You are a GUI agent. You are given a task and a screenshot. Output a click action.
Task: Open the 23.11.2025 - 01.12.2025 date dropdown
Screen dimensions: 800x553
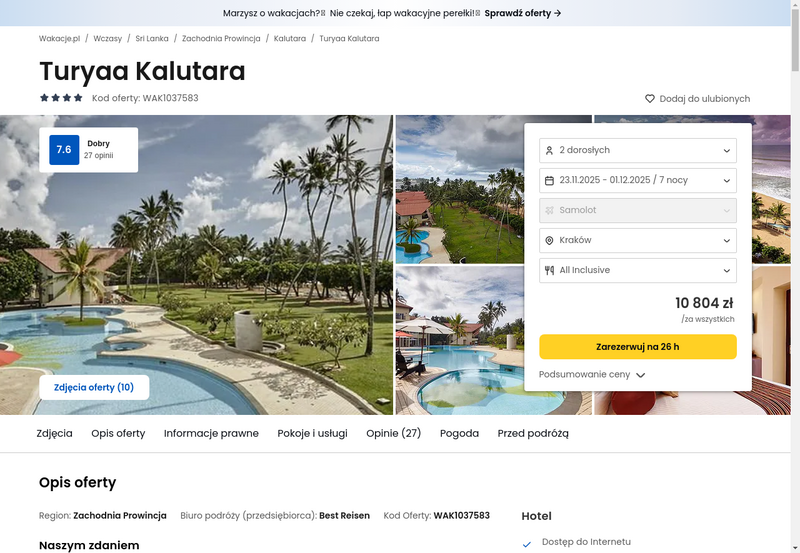point(638,181)
